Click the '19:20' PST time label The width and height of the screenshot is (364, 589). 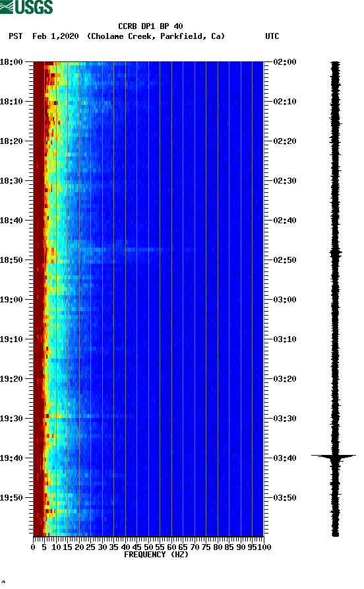pyautogui.click(x=11, y=379)
